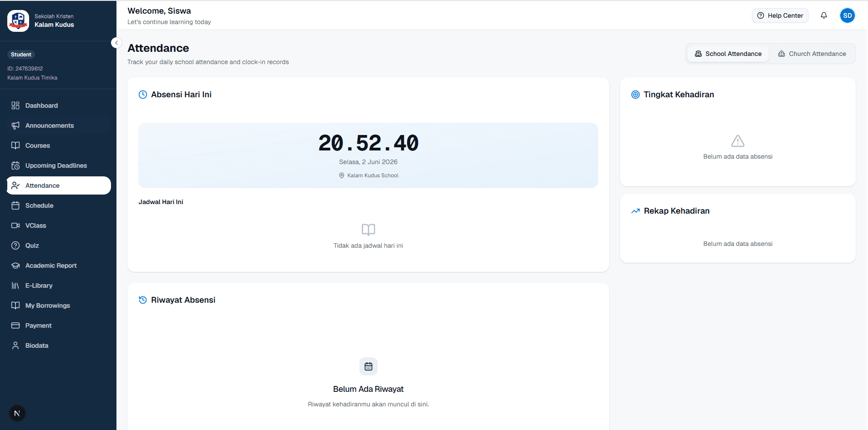Switch to Church Attendance tab
Screen dimensions: 868x430
tap(812, 54)
